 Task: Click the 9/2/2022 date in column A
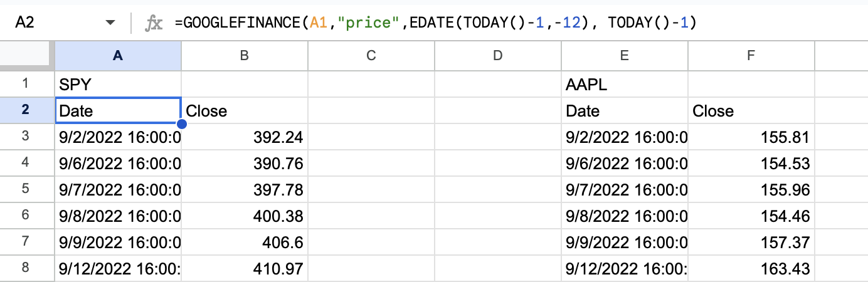click(x=118, y=137)
